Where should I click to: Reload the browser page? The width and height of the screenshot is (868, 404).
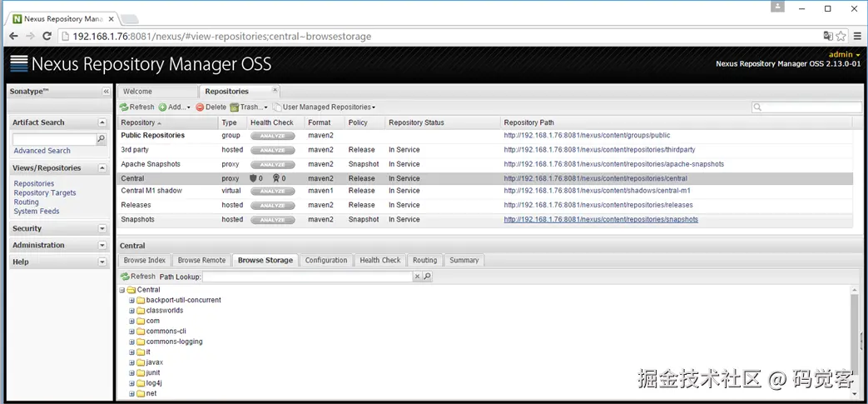47,37
